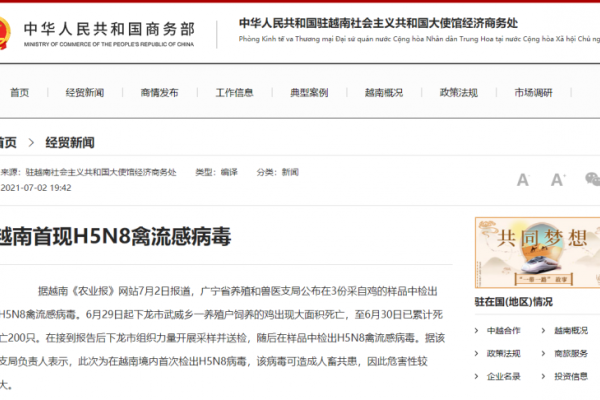Open embassy economic office header title

pos(378,23)
